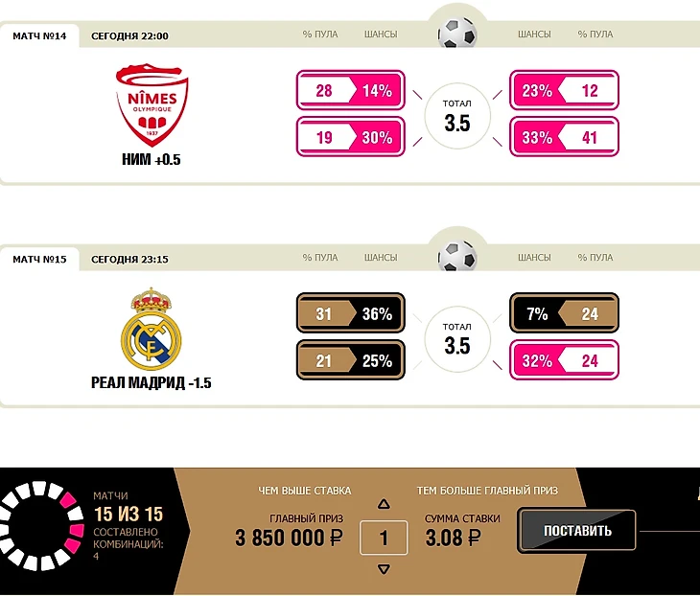The height and width of the screenshot is (596, 700).
Task: Click the Total 3.5 circle in match 15
Action: pos(457,338)
